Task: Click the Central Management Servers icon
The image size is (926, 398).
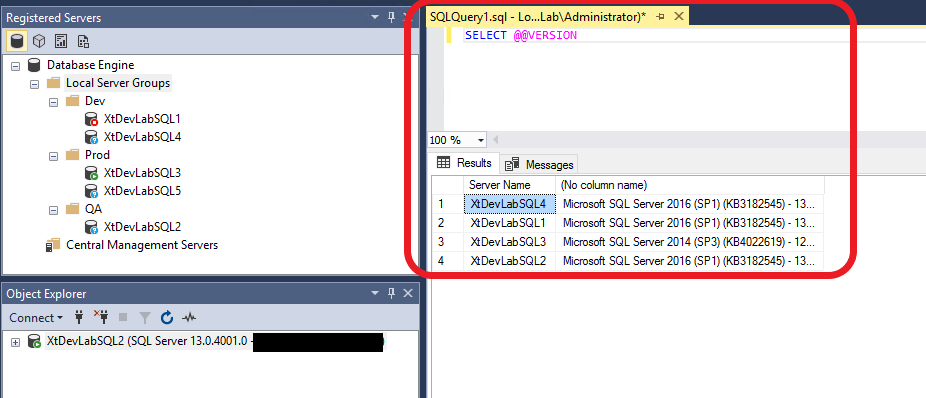Action: pos(53,245)
